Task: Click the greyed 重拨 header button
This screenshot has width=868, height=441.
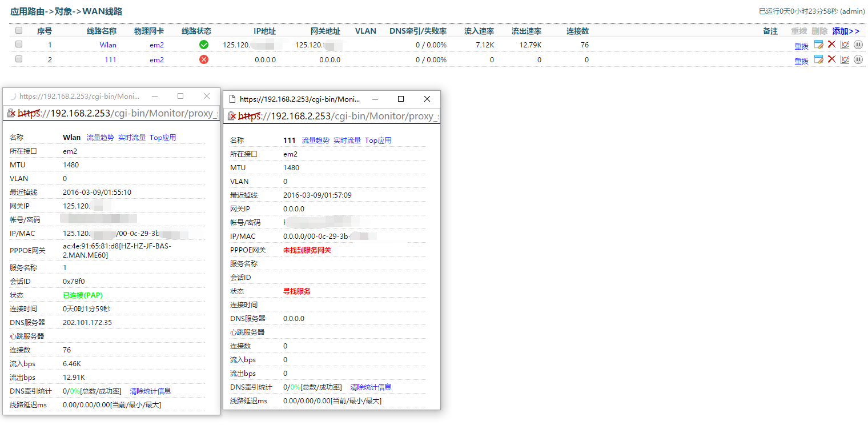Action: 799,31
